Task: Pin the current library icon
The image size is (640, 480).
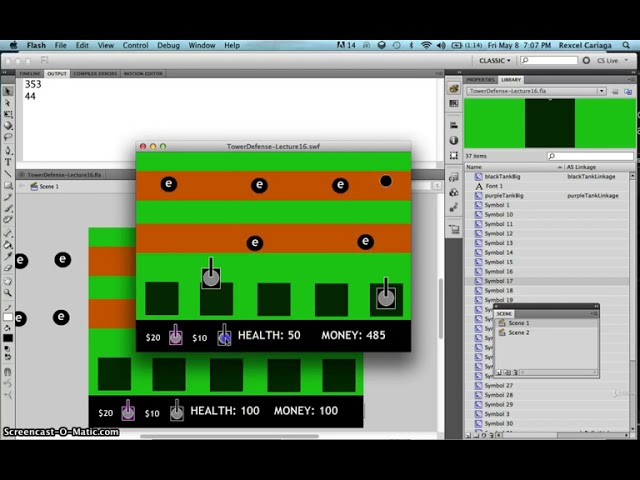Action: coord(615,91)
